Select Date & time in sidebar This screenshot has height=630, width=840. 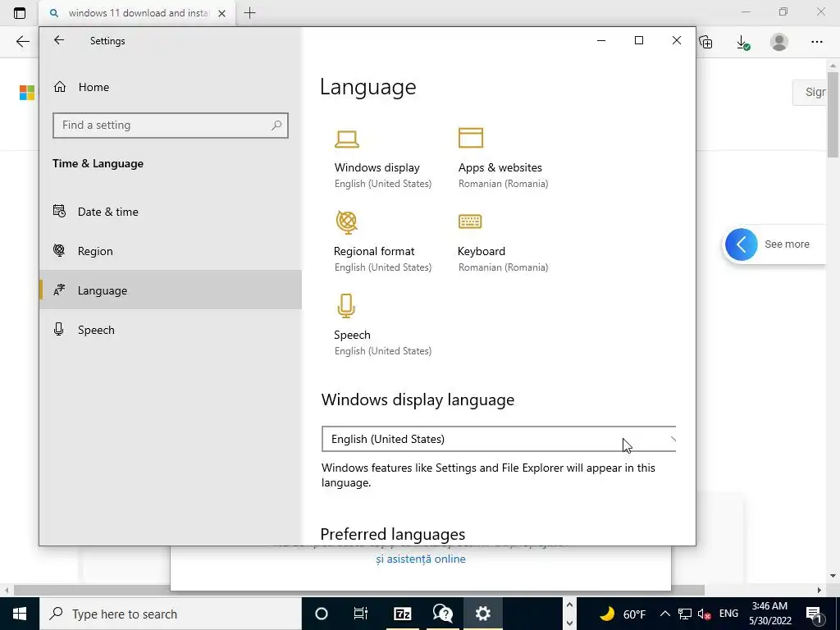point(171,212)
